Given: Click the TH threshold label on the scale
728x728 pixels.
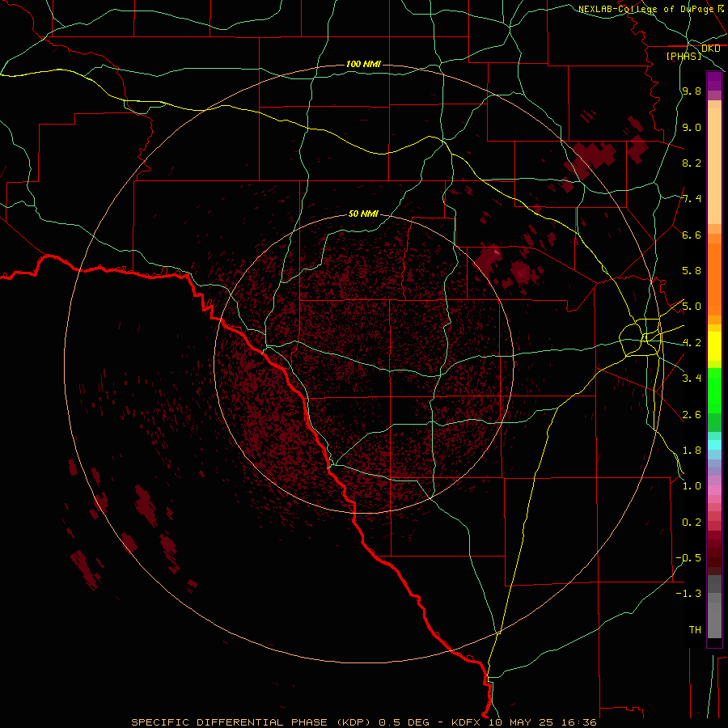Looking at the screenshot, I should 695,630.
